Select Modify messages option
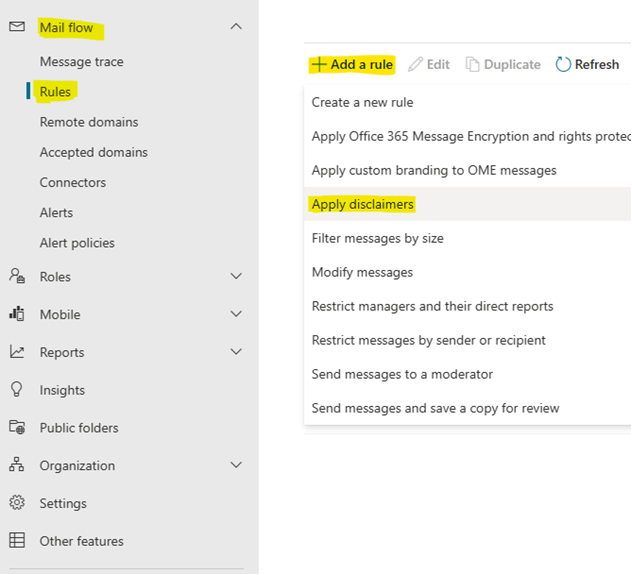The image size is (632, 575). pyautogui.click(x=468, y=272)
